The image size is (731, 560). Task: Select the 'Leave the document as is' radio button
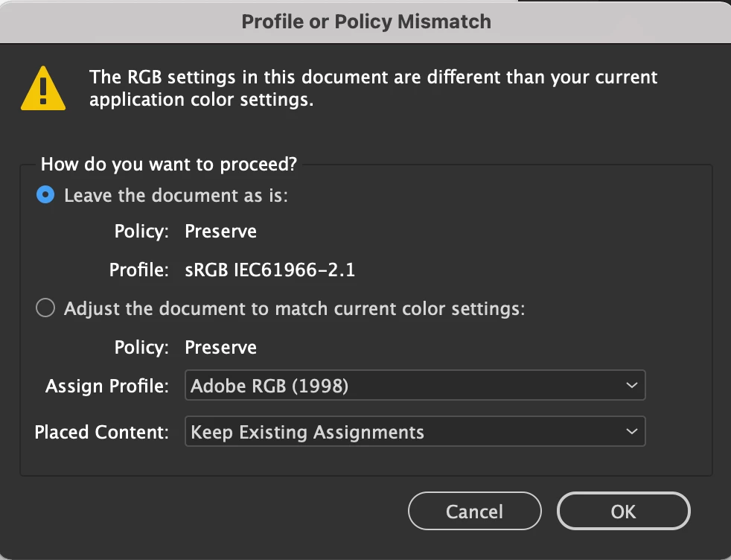click(x=45, y=196)
